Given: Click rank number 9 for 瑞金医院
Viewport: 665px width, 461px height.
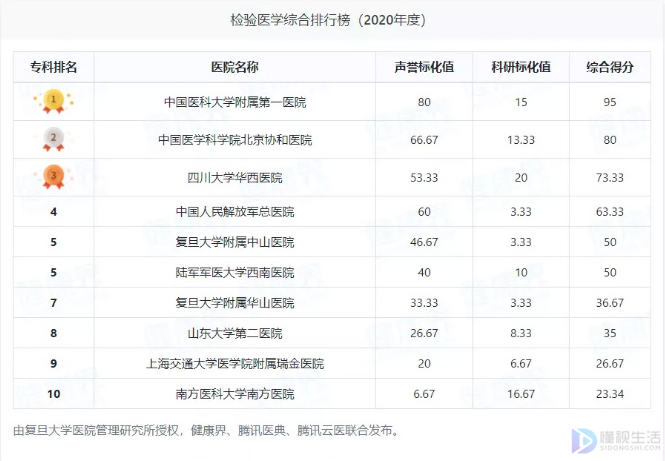Looking at the screenshot, I should point(53,363).
